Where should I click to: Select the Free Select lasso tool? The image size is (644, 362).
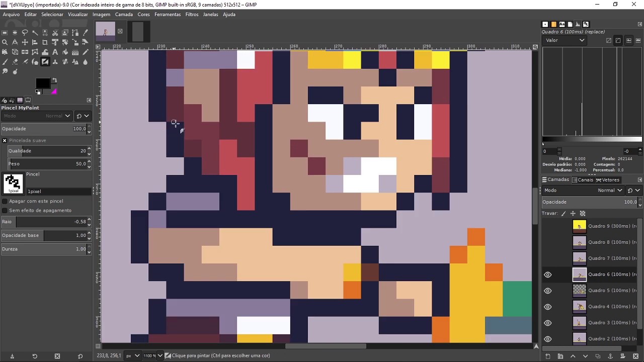point(25,33)
